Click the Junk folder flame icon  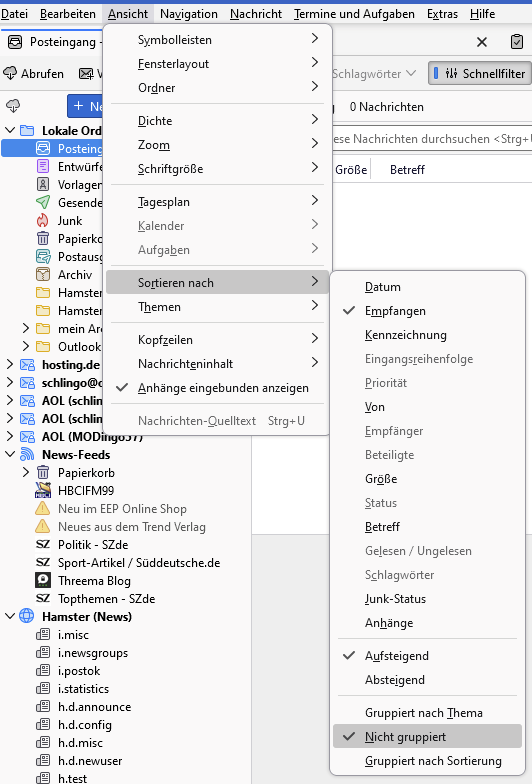[x=43, y=220]
